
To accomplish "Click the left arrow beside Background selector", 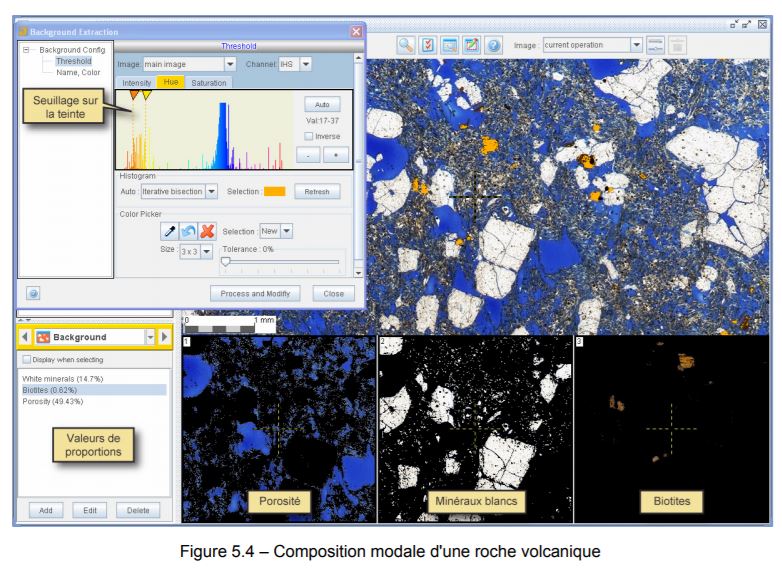I will coord(25,337).
